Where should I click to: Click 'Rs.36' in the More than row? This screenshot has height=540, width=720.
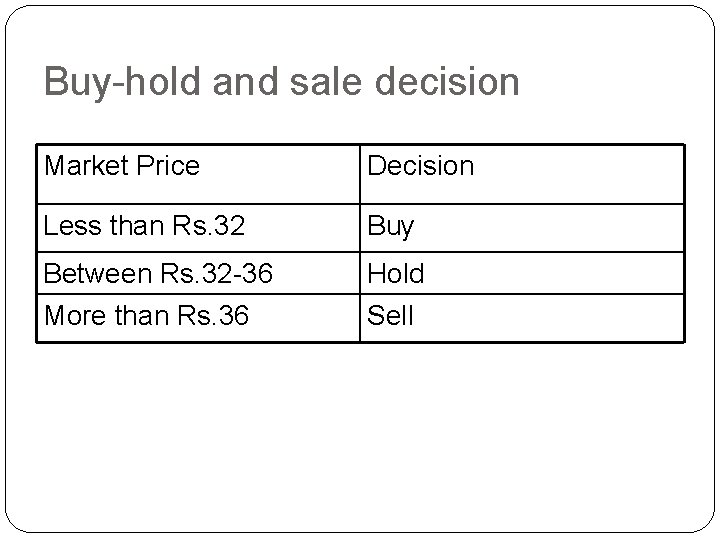[x=213, y=315]
